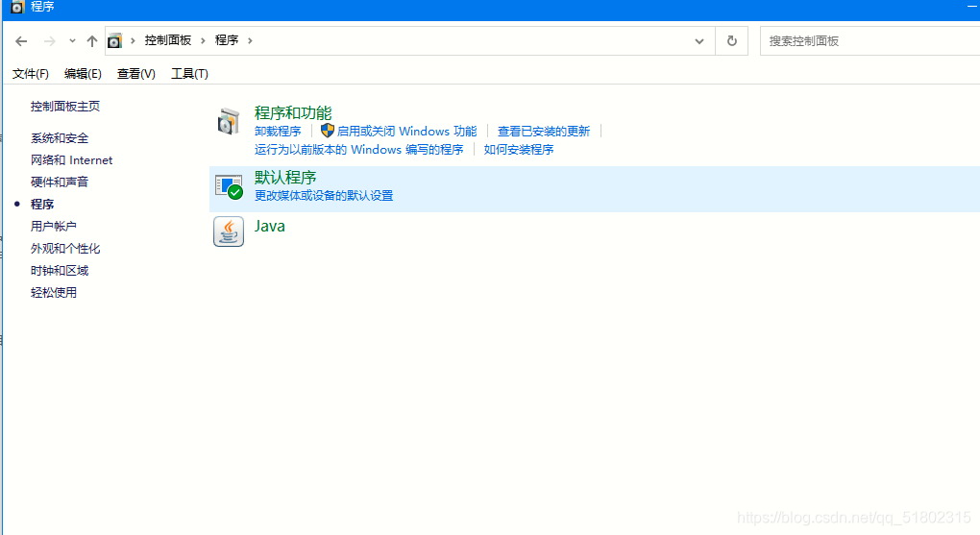Click the Control Panel icon in address bar
Image resolution: width=980 pixels, height=535 pixels.
point(114,41)
